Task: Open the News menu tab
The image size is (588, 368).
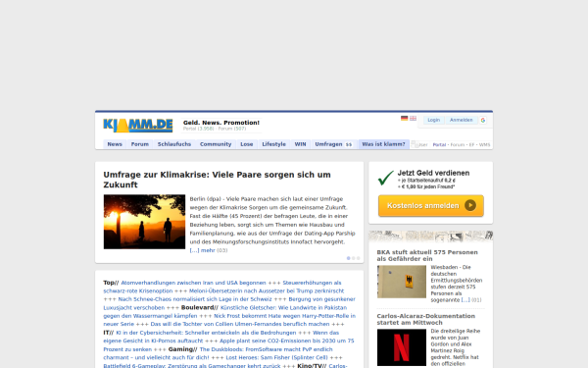Action: 115,144
